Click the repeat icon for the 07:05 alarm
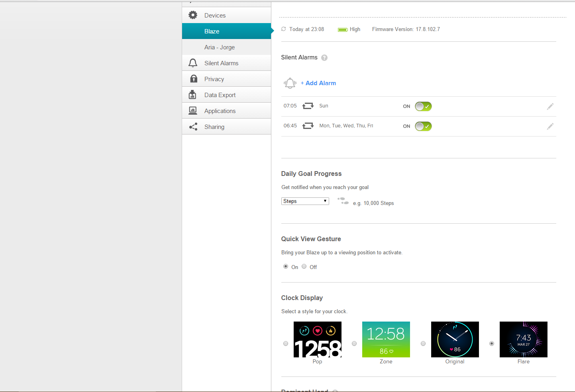 tap(308, 106)
